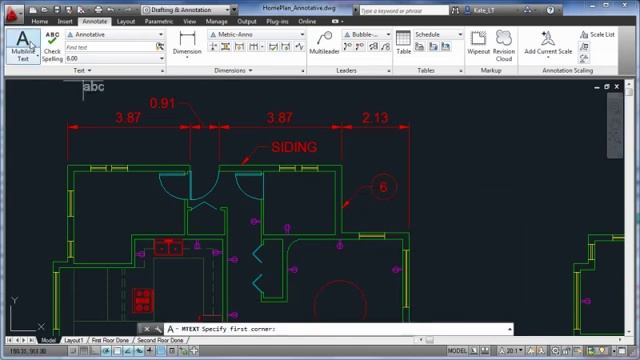This screenshot has width=640, height=360.
Task: Open the 6.00 text height dropdown
Action: (162, 58)
